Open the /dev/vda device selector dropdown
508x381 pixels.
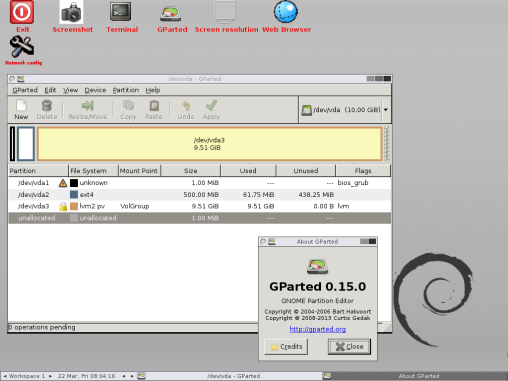[x=345, y=110]
